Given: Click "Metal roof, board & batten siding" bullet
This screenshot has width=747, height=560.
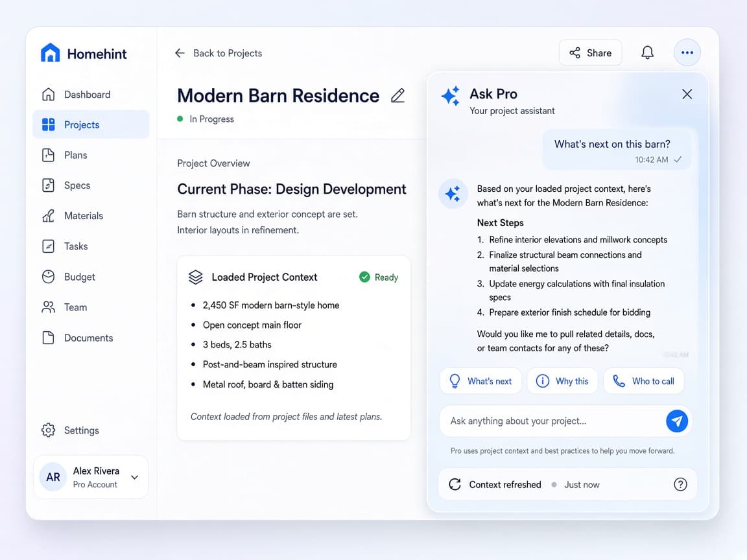Looking at the screenshot, I should coord(268,384).
